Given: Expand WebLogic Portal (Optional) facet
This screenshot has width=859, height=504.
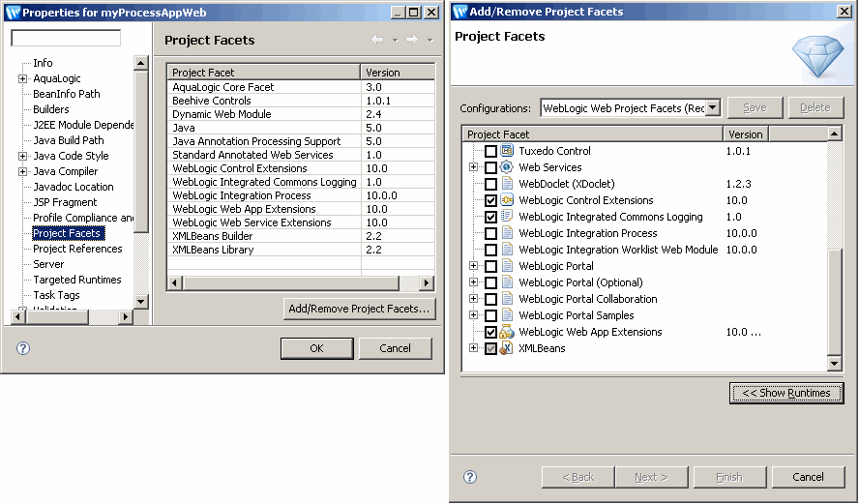Looking at the screenshot, I should pyautogui.click(x=473, y=282).
